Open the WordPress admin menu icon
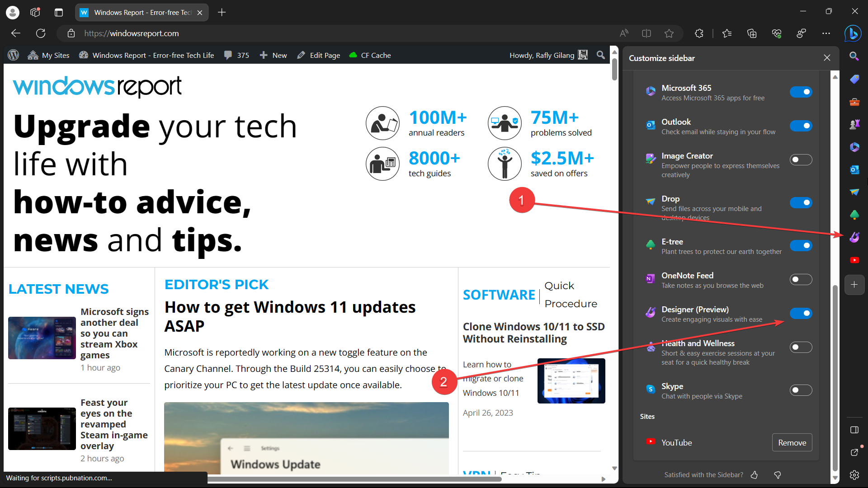This screenshot has height=488, width=868. (13, 55)
